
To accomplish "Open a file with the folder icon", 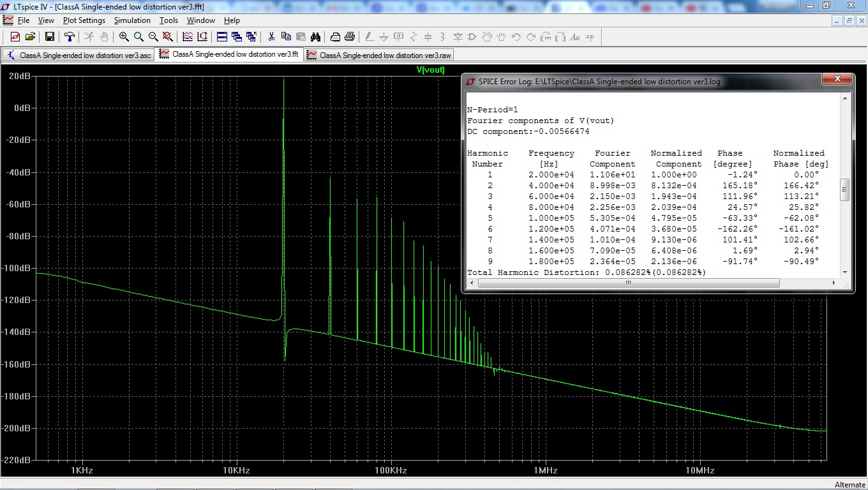I will (30, 36).
